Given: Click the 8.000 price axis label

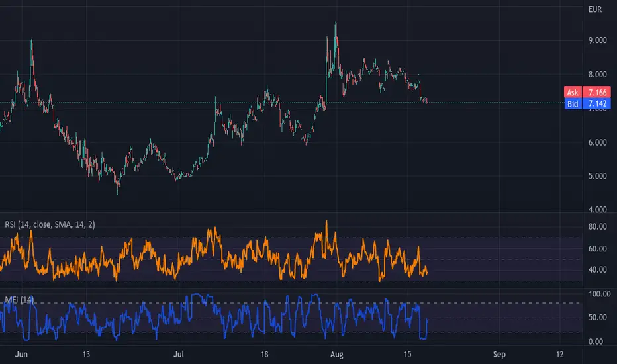Looking at the screenshot, I should click(x=597, y=74).
